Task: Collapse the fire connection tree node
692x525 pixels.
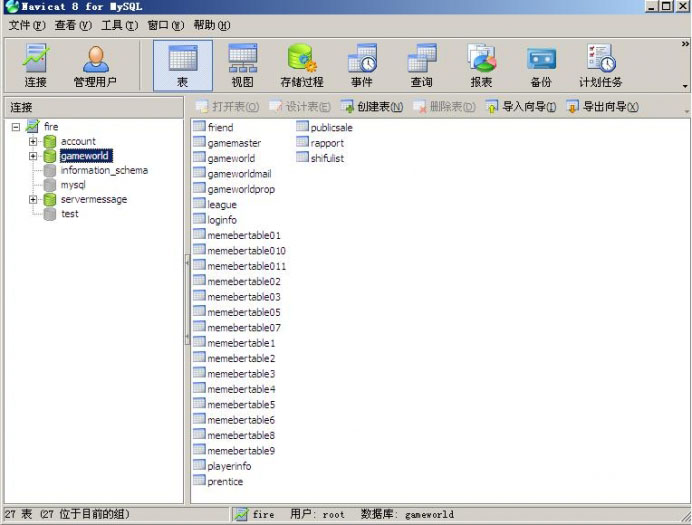Action: coord(16,127)
